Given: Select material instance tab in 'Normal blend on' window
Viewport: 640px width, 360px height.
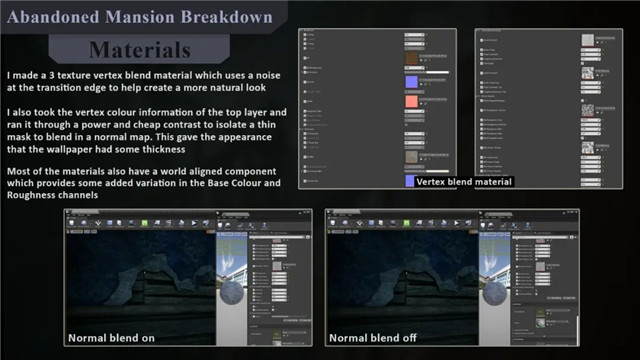Looking at the screenshot, I should tap(236, 215).
